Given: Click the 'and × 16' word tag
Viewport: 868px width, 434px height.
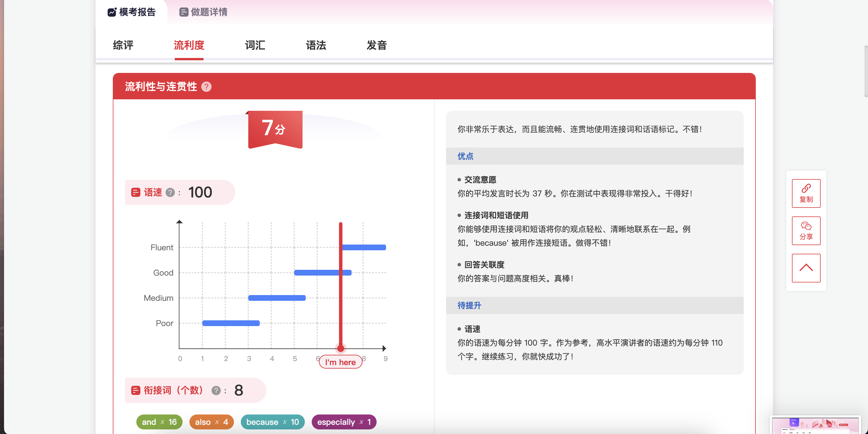Looking at the screenshot, I should coord(159,422).
